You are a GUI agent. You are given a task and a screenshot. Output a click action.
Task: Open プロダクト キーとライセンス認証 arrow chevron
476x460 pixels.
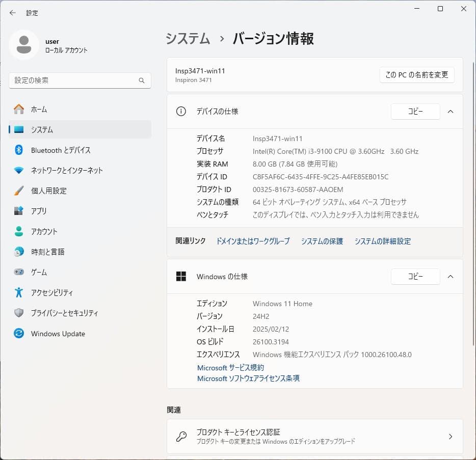pyautogui.click(x=451, y=437)
